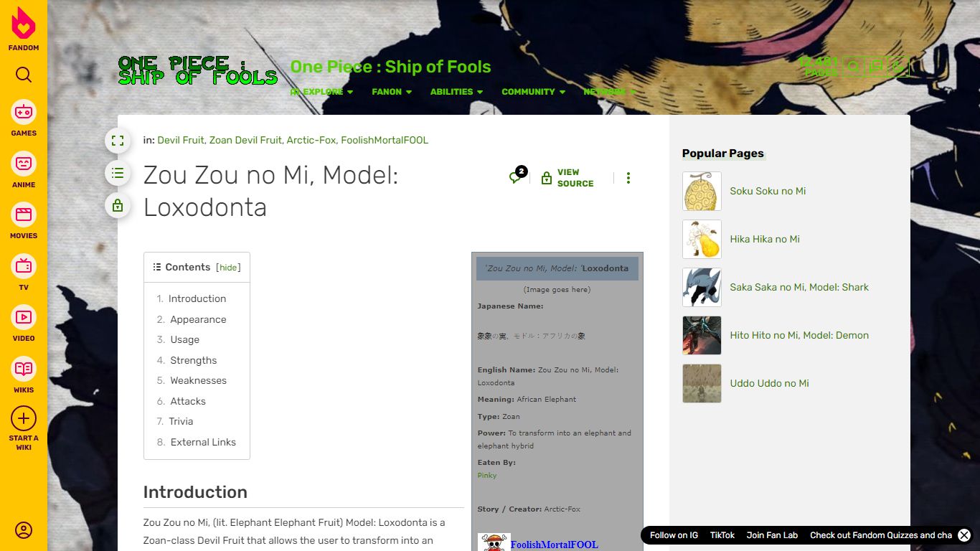Expand the Community dropdown menu

point(533,92)
